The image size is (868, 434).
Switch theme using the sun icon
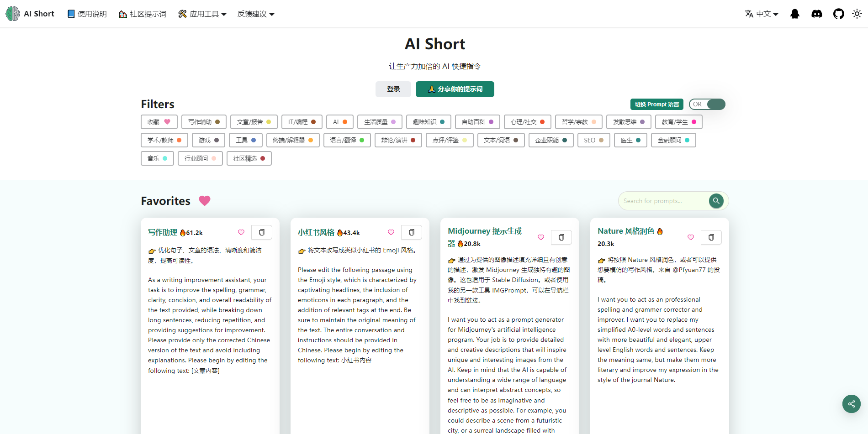point(857,14)
